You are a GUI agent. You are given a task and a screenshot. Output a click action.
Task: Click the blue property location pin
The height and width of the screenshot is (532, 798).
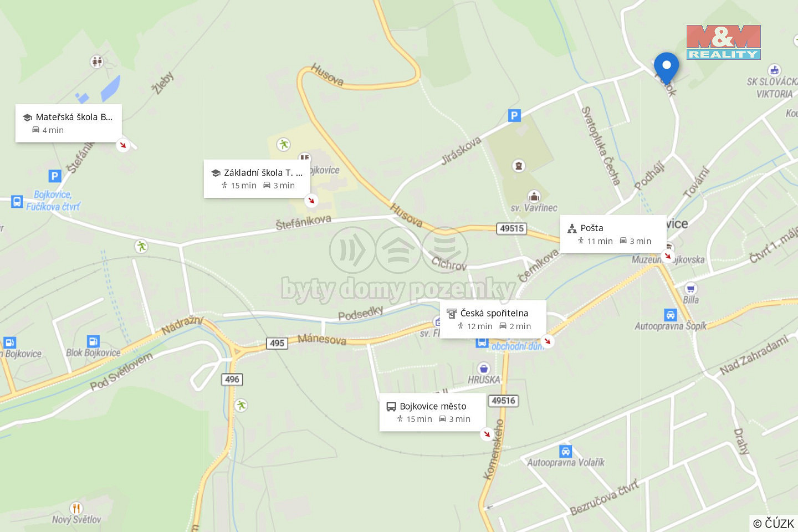pyautogui.click(x=666, y=68)
